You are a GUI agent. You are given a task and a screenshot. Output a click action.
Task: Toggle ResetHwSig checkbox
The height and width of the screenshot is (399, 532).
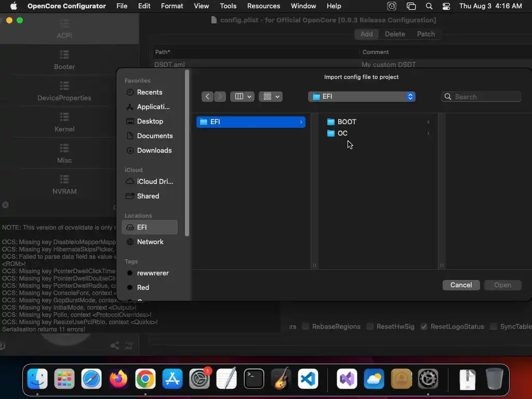click(x=370, y=326)
